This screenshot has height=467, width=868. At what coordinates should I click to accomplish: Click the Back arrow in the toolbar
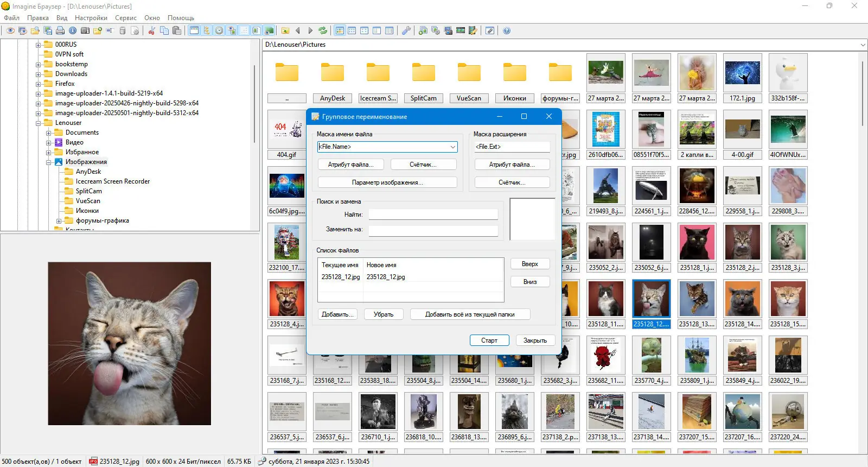298,30
